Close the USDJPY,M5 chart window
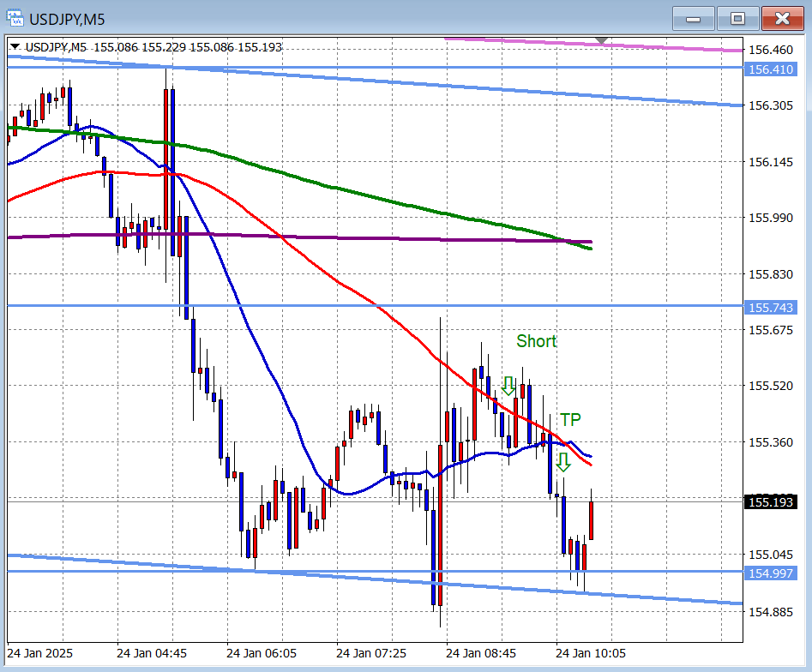 point(782,18)
